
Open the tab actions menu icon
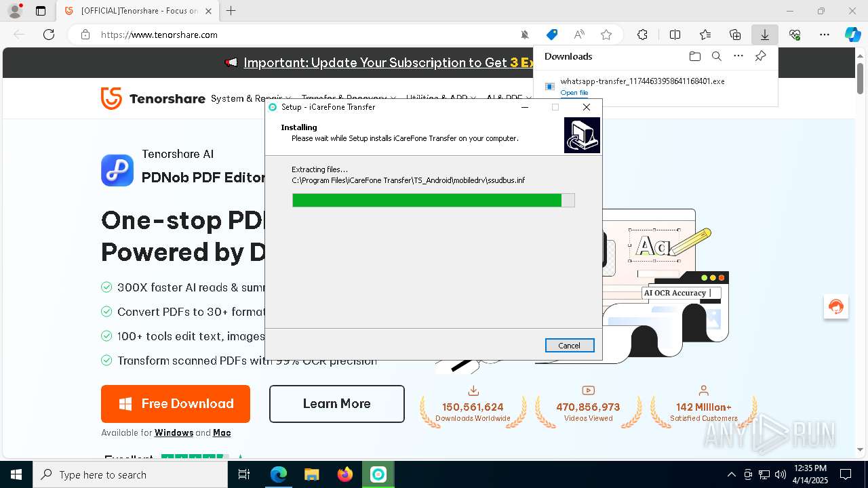pos(41,11)
